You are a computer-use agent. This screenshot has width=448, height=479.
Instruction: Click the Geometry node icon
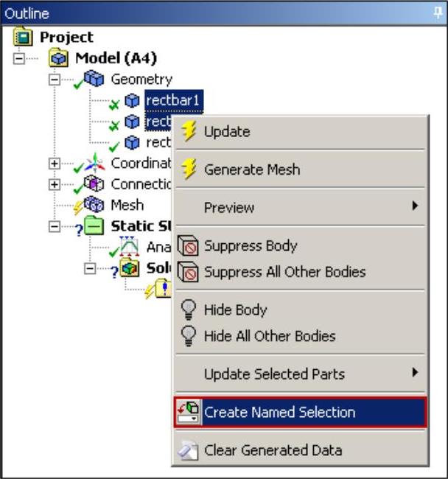pos(95,79)
